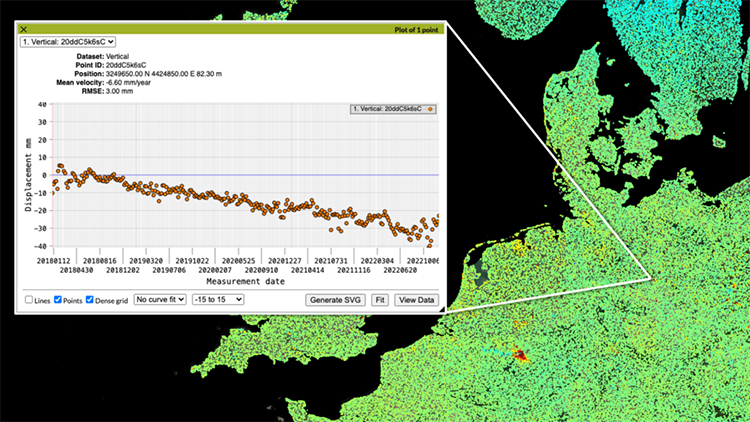Click the x-axis date label 20180112

(x=54, y=261)
